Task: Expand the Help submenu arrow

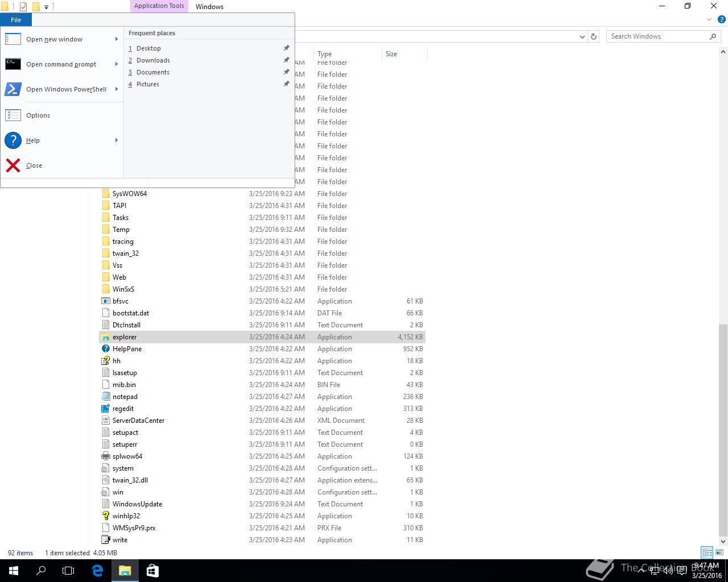Action: pyautogui.click(x=117, y=140)
